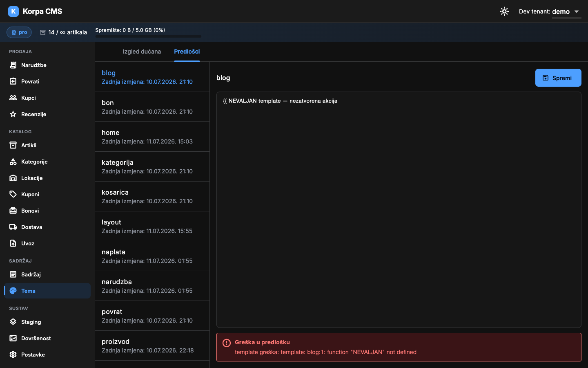Toggle the light/dark theme sun icon

point(504,11)
